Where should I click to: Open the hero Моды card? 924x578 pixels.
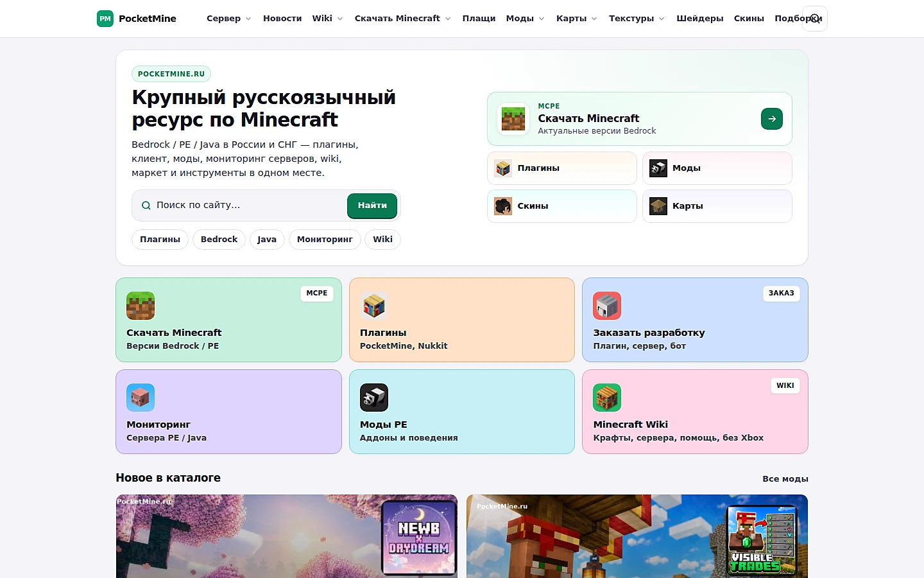coord(717,168)
